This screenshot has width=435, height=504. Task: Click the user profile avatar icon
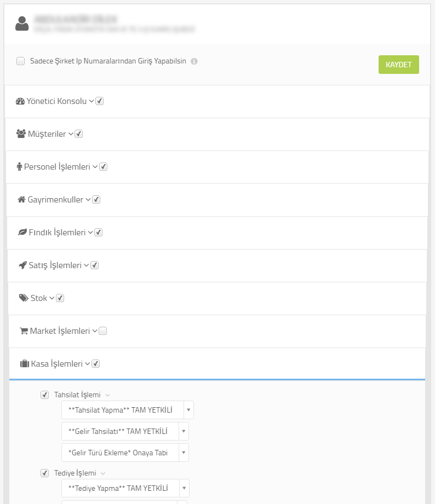point(22,24)
